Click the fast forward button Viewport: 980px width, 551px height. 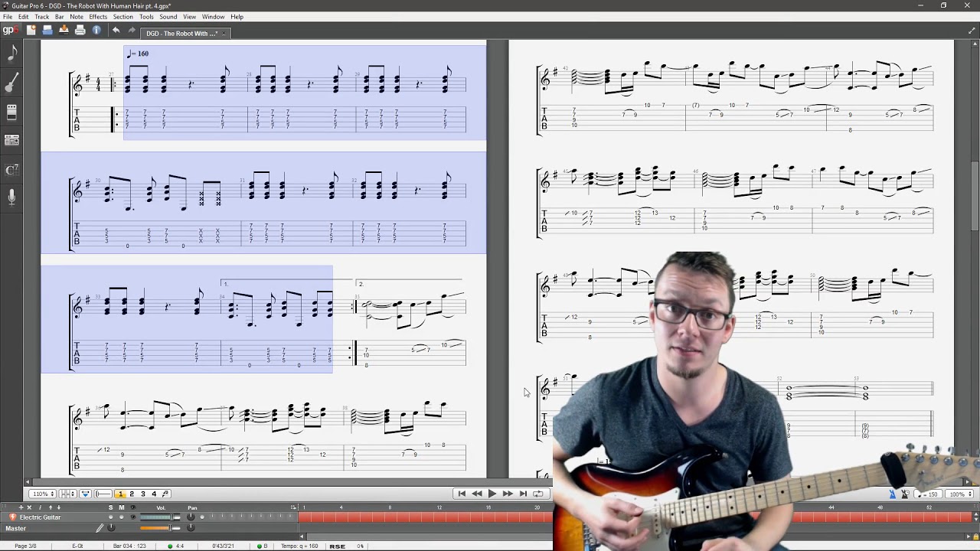click(508, 494)
